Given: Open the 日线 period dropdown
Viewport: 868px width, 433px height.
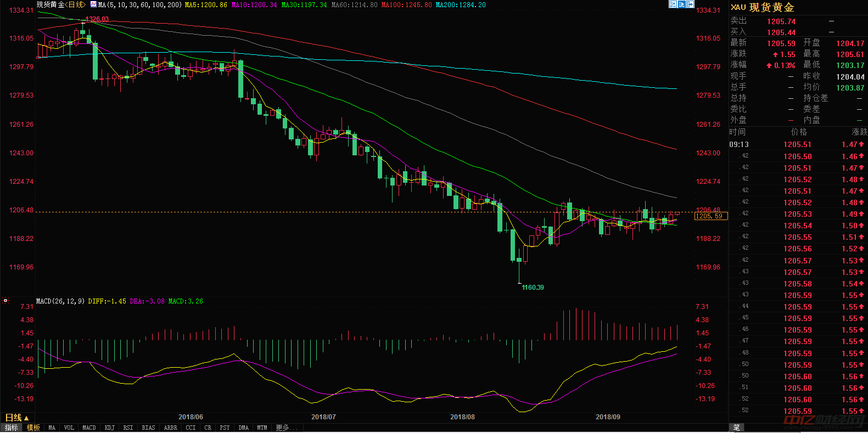Looking at the screenshot, I should 16,418.
